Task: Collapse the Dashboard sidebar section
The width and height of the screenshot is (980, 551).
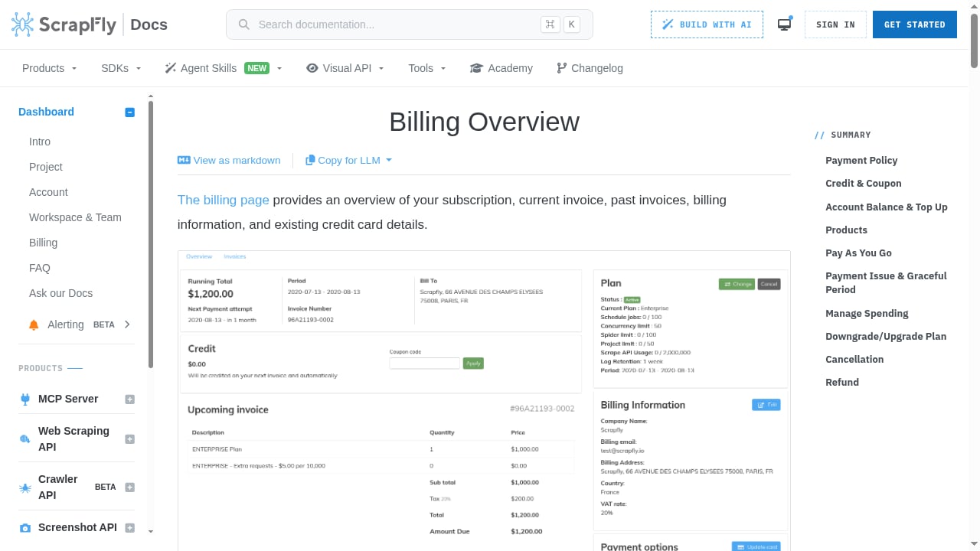Action: point(129,112)
